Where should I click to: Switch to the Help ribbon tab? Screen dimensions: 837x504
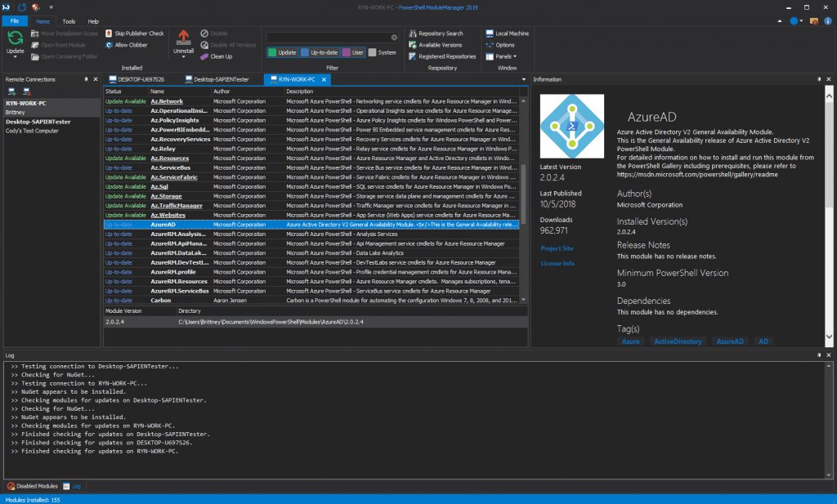[93, 21]
